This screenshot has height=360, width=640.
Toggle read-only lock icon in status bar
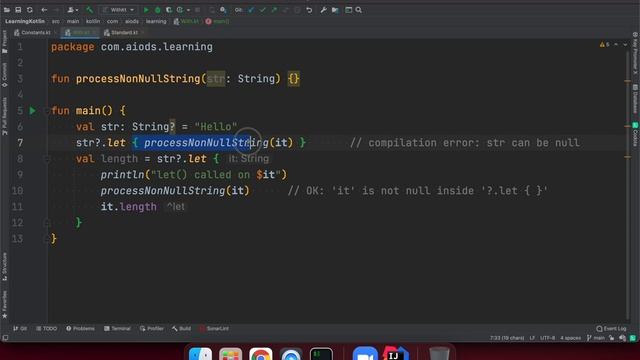point(611,338)
